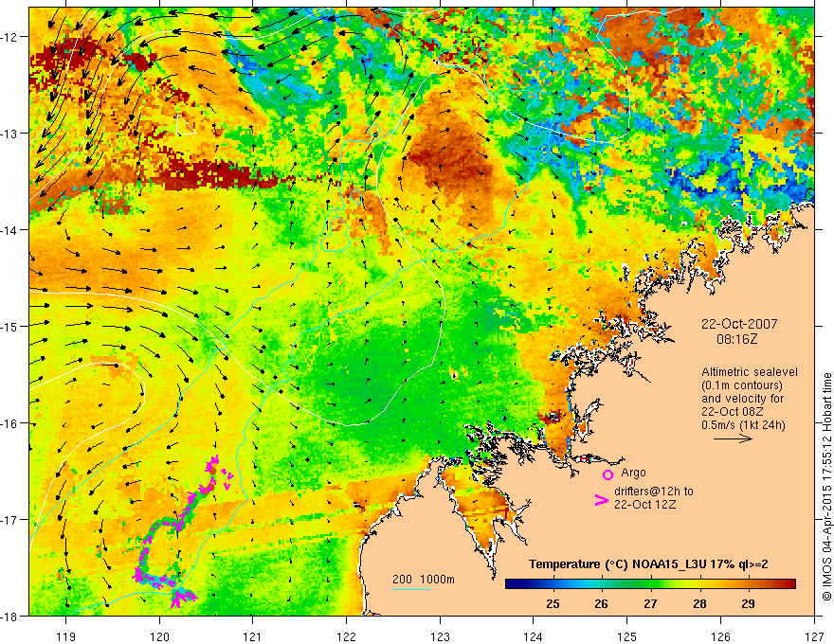Click the small white triangle contour near -13

[185, 125]
